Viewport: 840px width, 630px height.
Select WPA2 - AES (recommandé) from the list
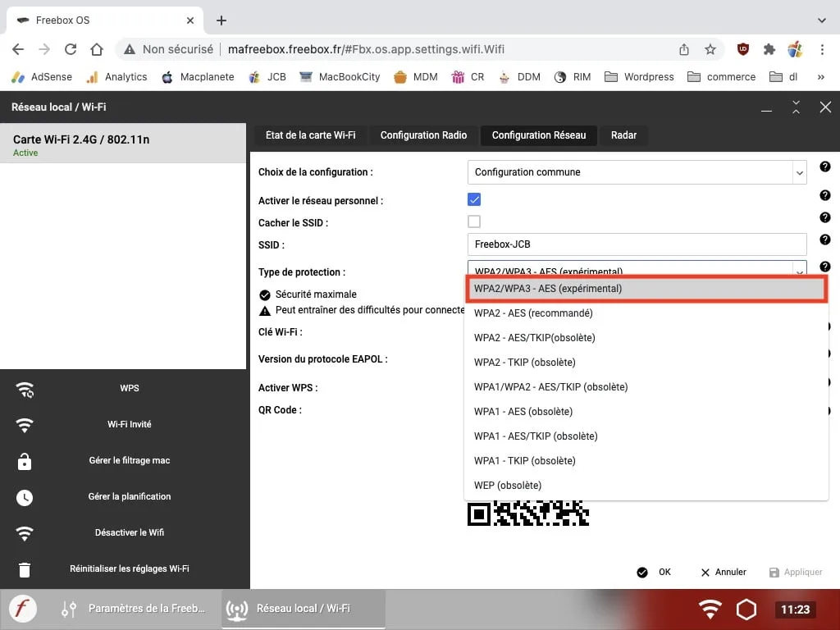533,313
